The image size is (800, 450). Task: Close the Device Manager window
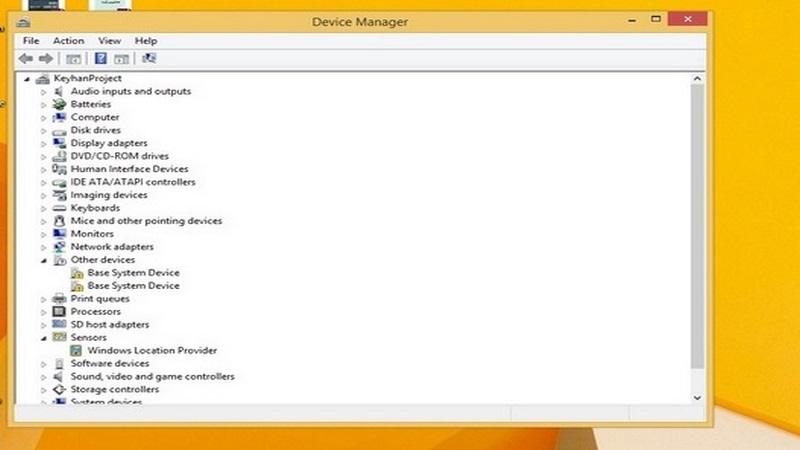(x=688, y=19)
